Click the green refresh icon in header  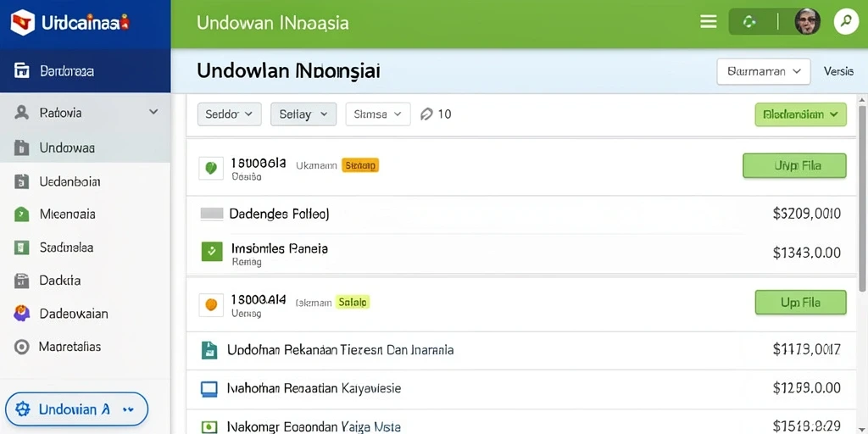click(x=749, y=22)
